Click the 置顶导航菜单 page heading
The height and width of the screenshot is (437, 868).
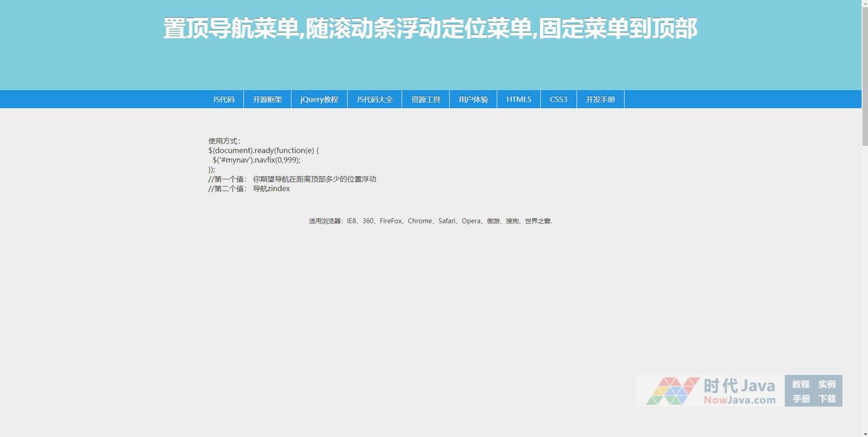coord(430,29)
